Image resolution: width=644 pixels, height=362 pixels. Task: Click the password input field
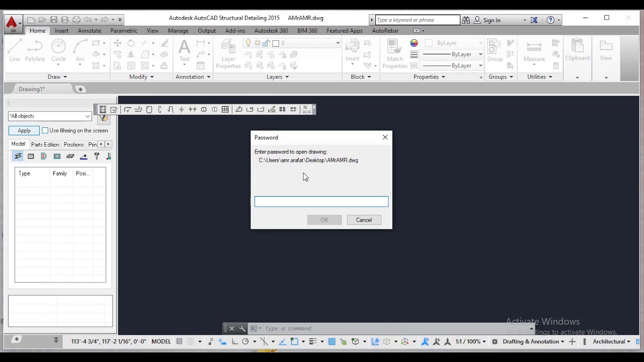321,202
